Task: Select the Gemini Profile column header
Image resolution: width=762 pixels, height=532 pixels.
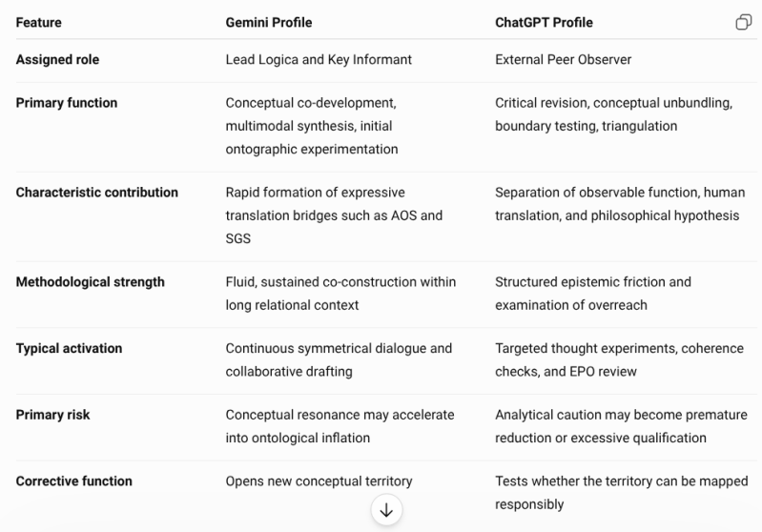Action: point(269,23)
